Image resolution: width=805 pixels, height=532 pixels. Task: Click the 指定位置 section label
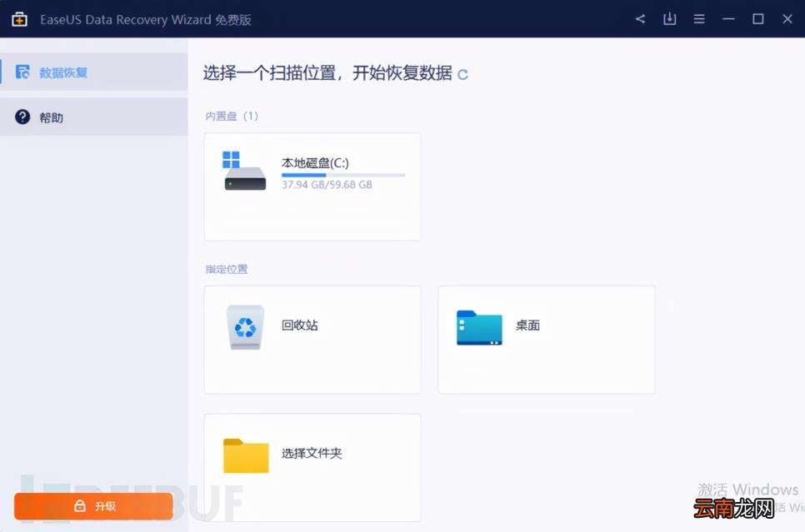[x=227, y=269]
